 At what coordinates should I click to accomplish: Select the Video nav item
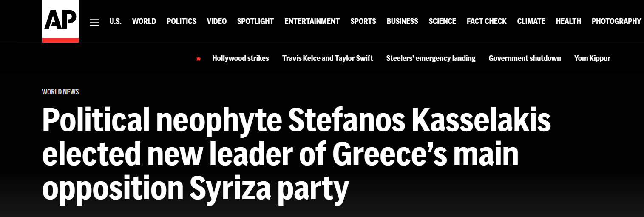pyautogui.click(x=217, y=21)
